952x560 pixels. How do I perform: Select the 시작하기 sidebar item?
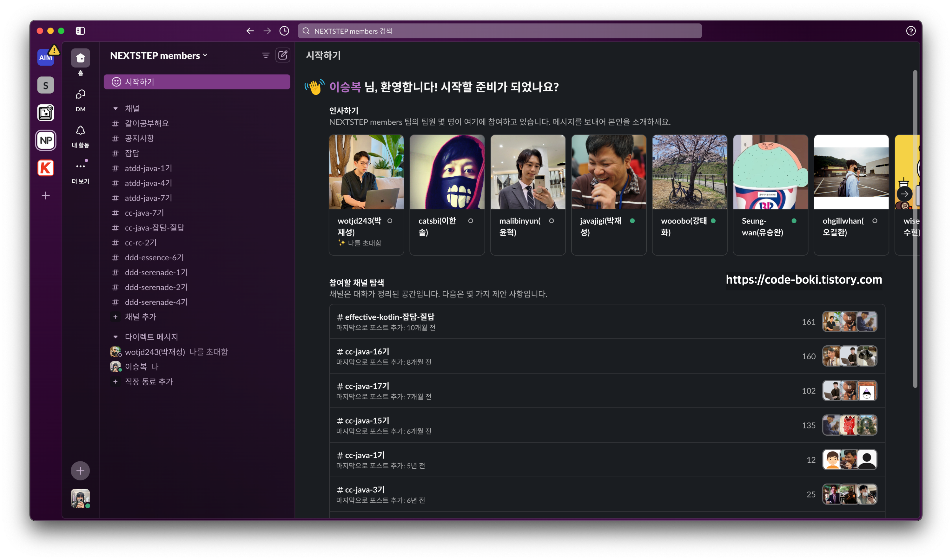coord(196,82)
